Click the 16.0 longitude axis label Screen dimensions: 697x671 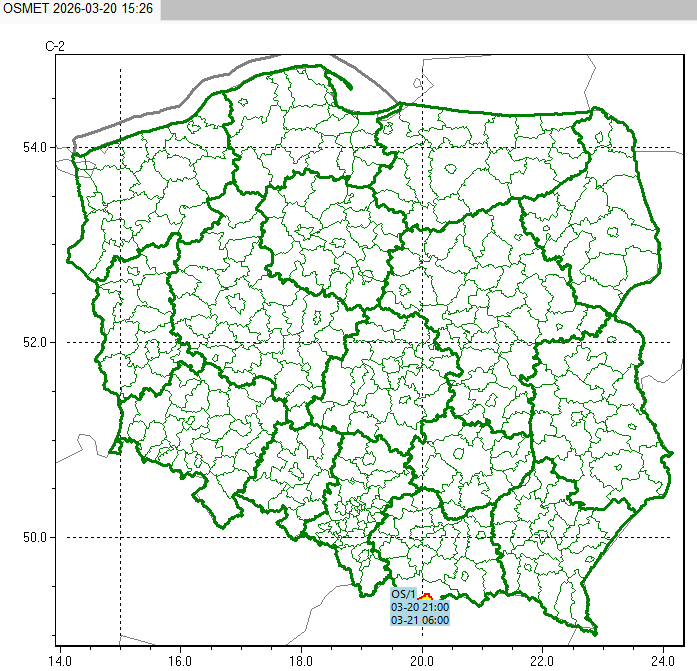coord(180,660)
